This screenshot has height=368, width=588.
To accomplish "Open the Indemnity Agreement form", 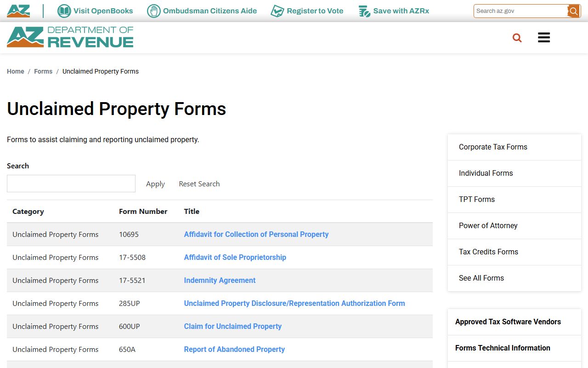I will [220, 280].
